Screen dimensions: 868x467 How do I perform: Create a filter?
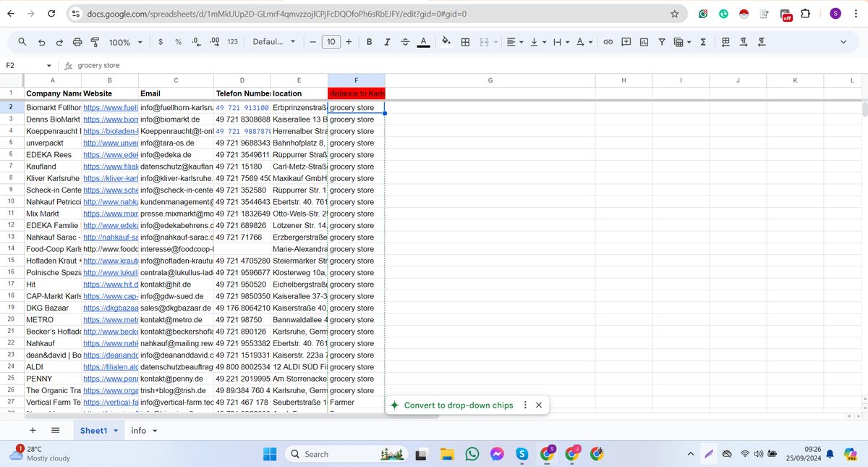click(662, 43)
